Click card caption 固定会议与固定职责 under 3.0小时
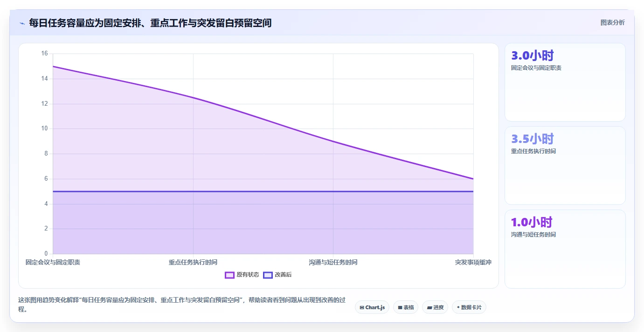This screenshot has width=644, height=332. coord(536,68)
